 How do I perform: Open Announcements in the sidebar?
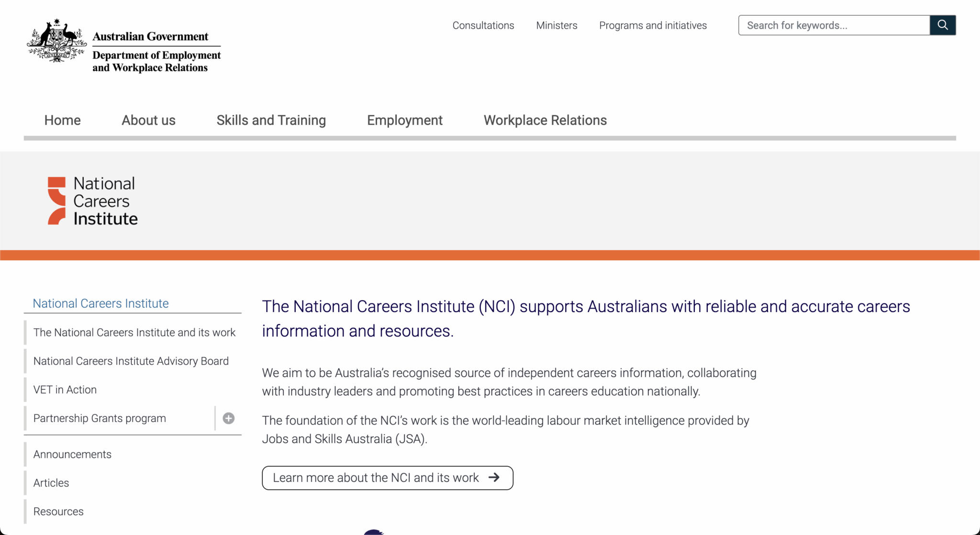(72, 455)
